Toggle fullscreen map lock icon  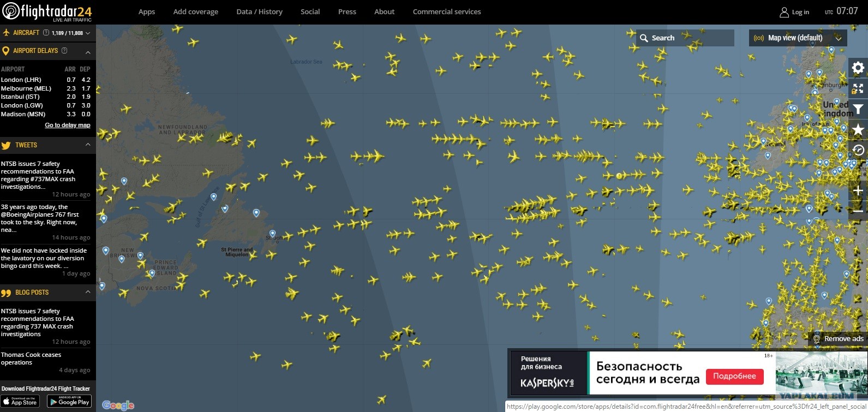858,88
